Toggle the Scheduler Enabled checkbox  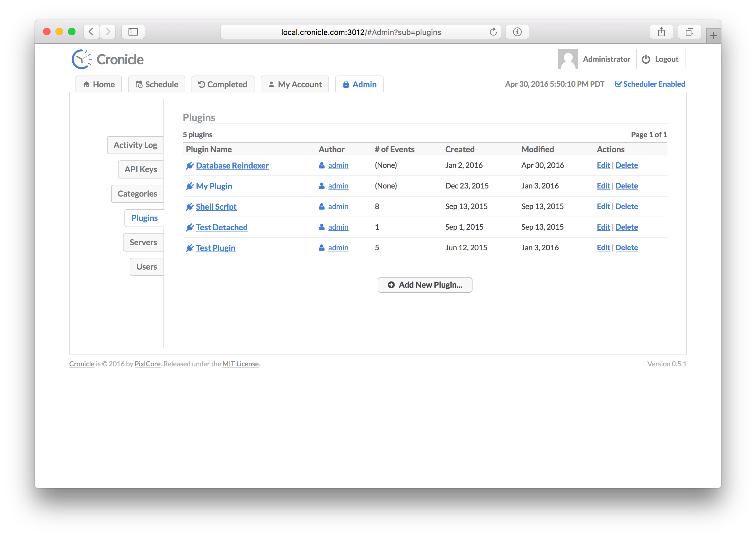coord(619,84)
